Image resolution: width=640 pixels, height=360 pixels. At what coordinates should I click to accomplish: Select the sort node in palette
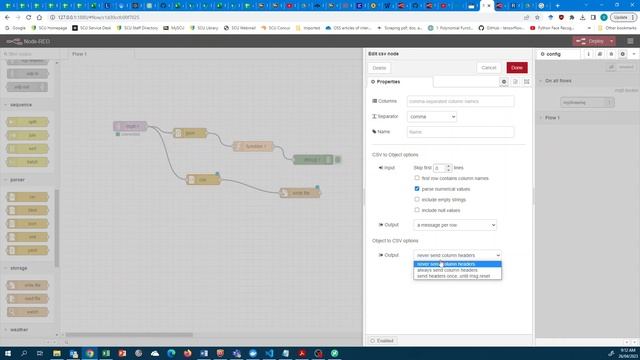click(28, 149)
